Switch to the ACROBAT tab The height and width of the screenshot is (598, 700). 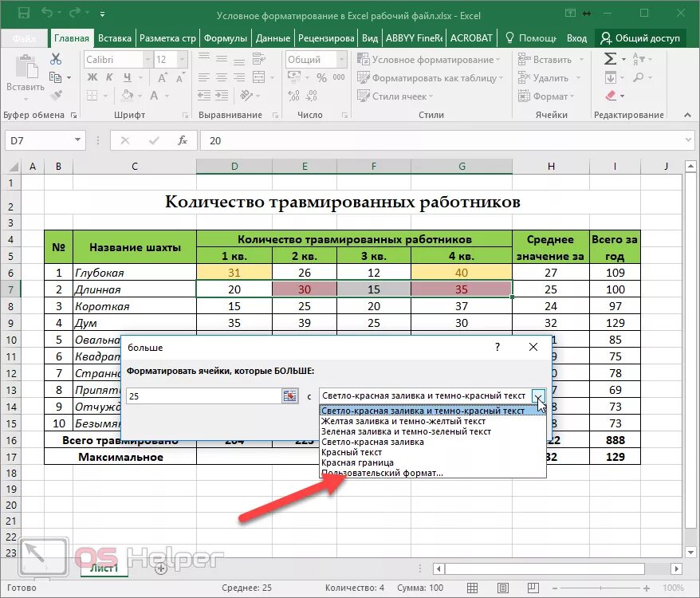point(471,38)
